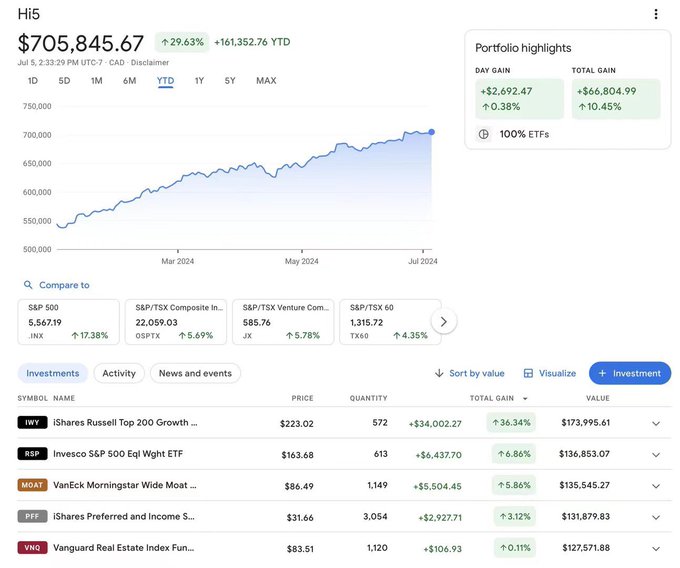680x568 pixels.
Task: Click the PRICE column header
Action: 302,398
